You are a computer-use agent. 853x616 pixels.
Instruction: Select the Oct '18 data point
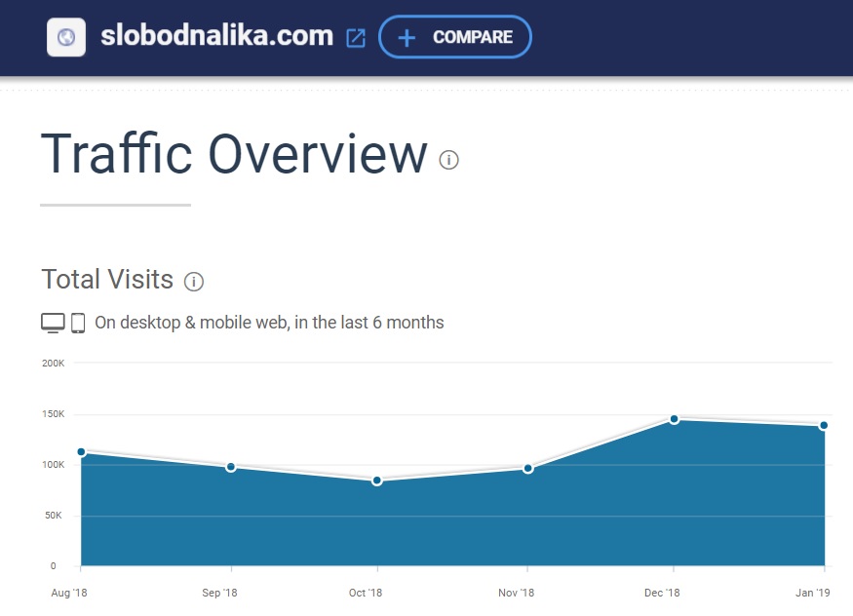click(x=377, y=481)
